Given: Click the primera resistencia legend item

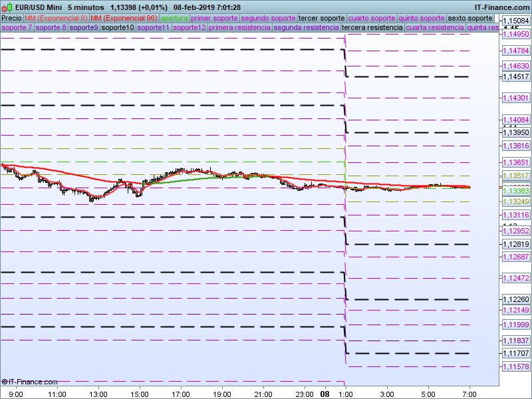Looking at the screenshot, I should 239,28.
